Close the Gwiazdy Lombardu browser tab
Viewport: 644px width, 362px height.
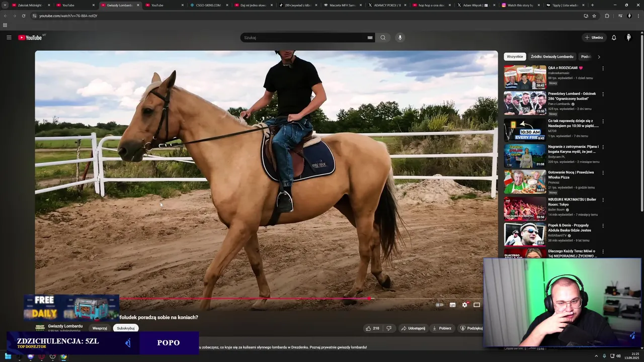[137, 5]
